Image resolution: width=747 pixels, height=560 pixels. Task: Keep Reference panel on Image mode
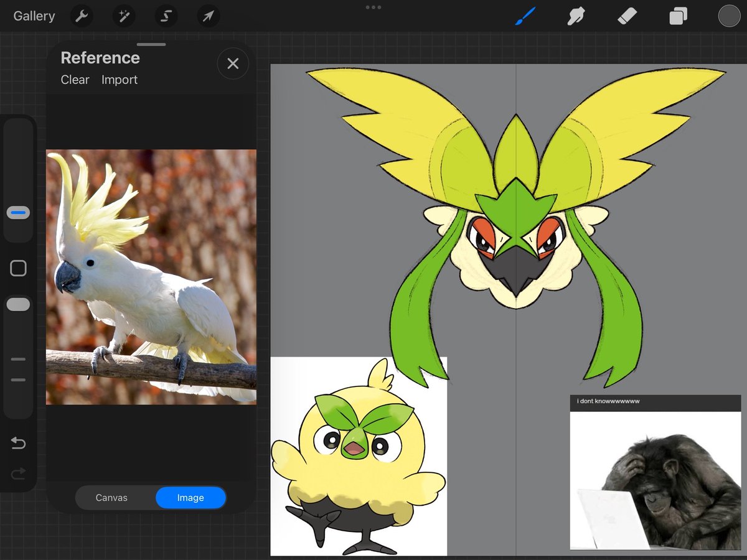[190, 498]
